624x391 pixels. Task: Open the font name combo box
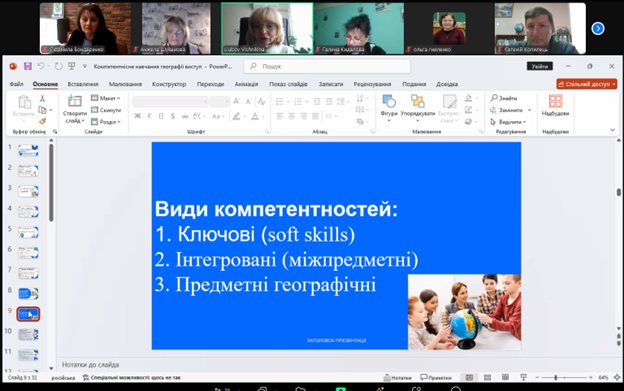[x=171, y=102]
